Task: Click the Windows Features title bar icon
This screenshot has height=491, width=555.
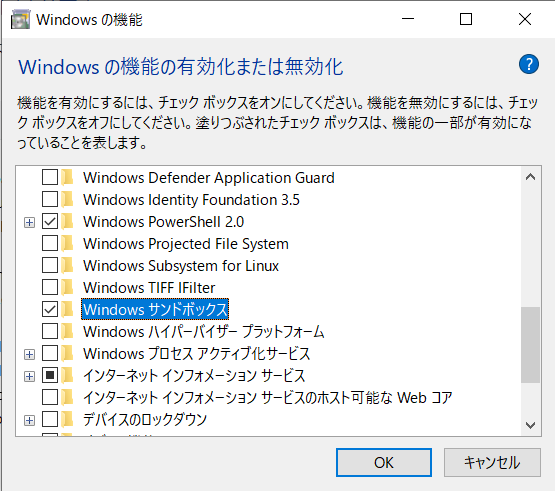Action: tap(20, 20)
